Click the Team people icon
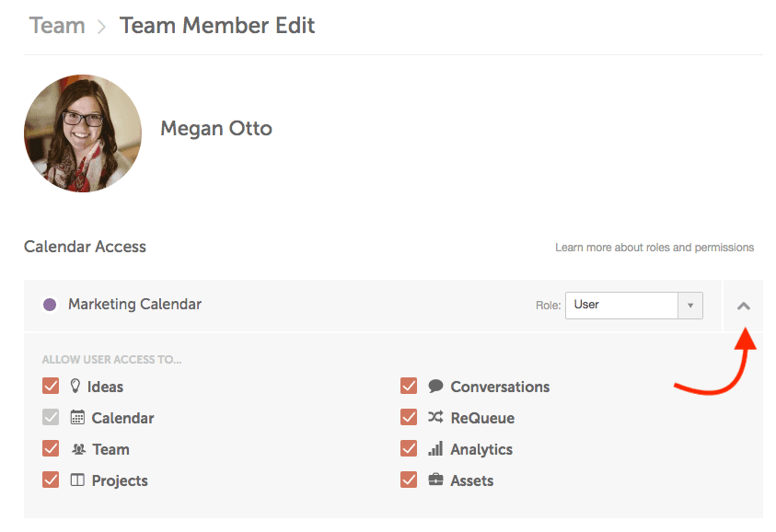Image resolution: width=776 pixels, height=532 pixels. (78, 449)
